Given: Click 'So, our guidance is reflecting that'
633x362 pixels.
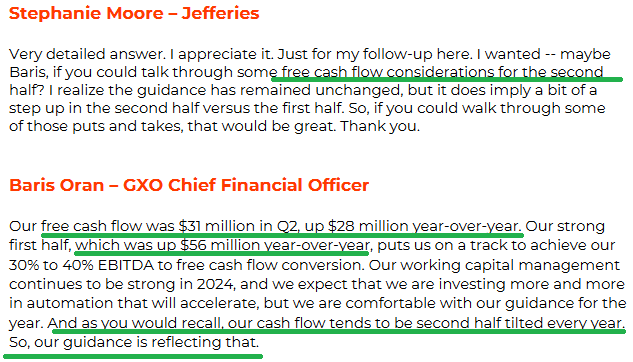Looking at the screenshot, I should [134, 343].
